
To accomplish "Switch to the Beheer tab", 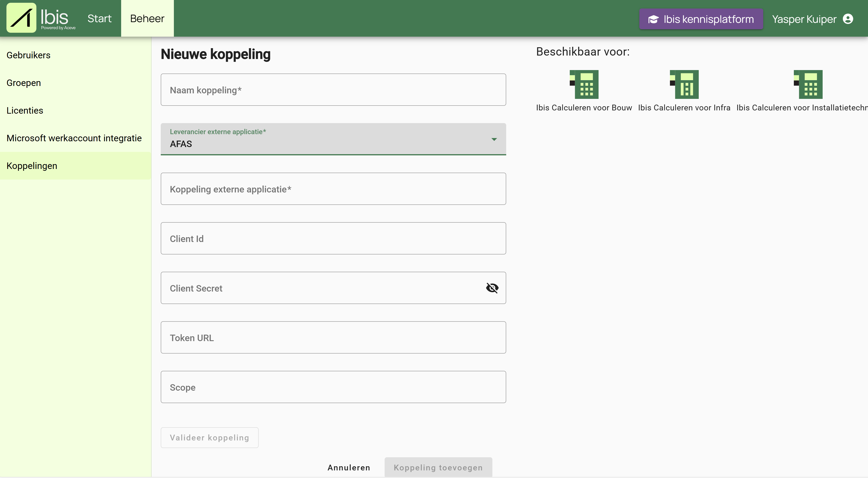I will tap(147, 18).
